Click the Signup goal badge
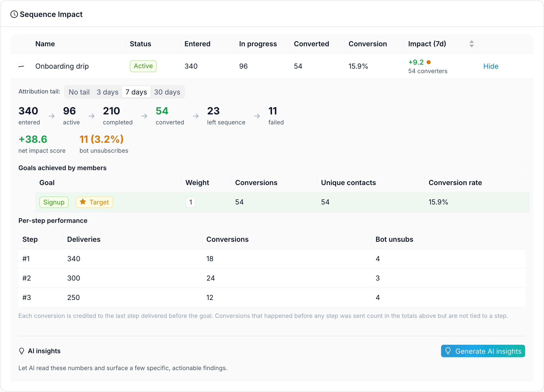 click(54, 202)
